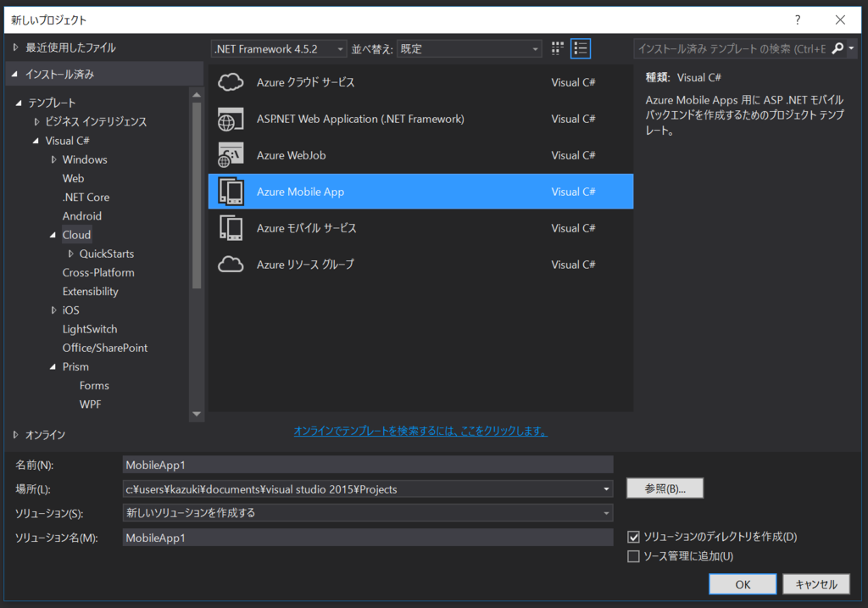
Task: Click the ASP.NET Web Application globe icon
Action: (231, 119)
